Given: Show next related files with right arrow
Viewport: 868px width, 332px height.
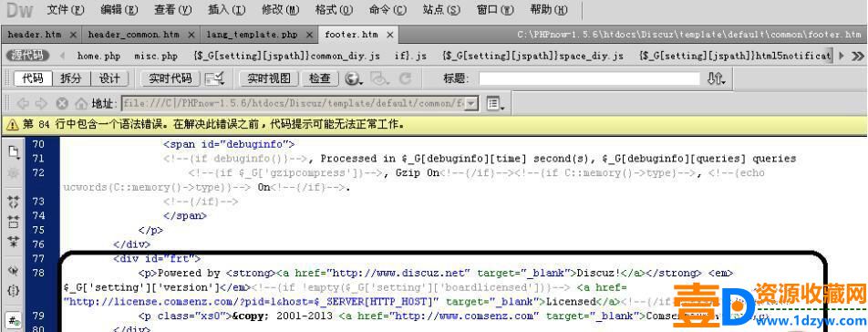Looking at the screenshot, I should 842,56.
